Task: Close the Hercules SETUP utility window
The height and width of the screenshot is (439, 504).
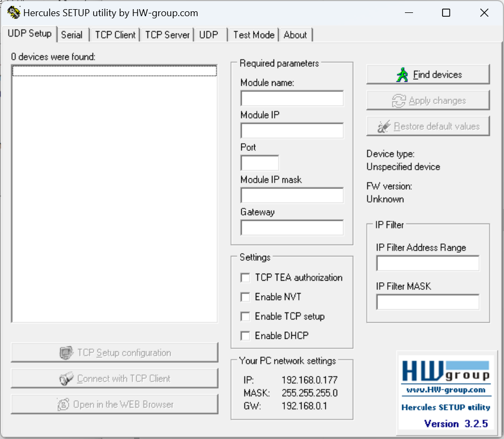Action: click(484, 13)
